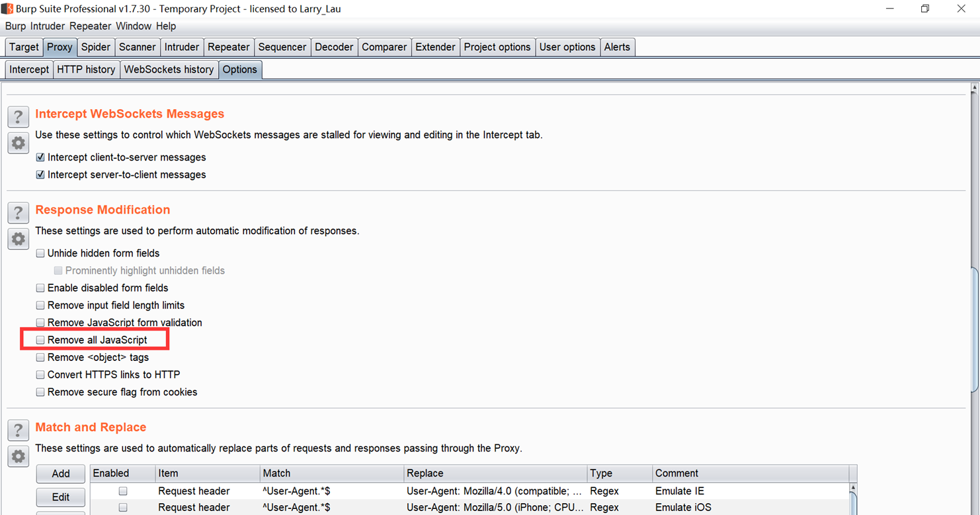
Task: Click the Mozilla/4.0 replace value cell
Action: (495, 491)
